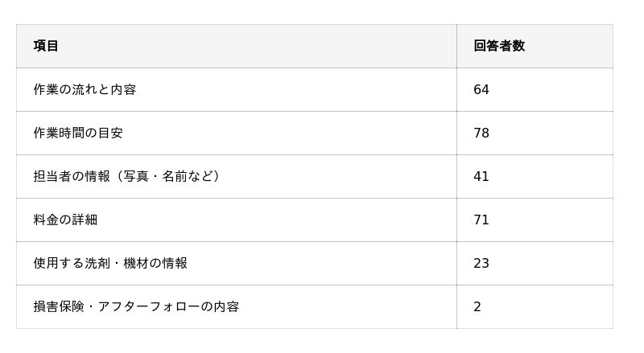
Task: Select the 作業の流れと内容 cell
Action: coord(85,89)
